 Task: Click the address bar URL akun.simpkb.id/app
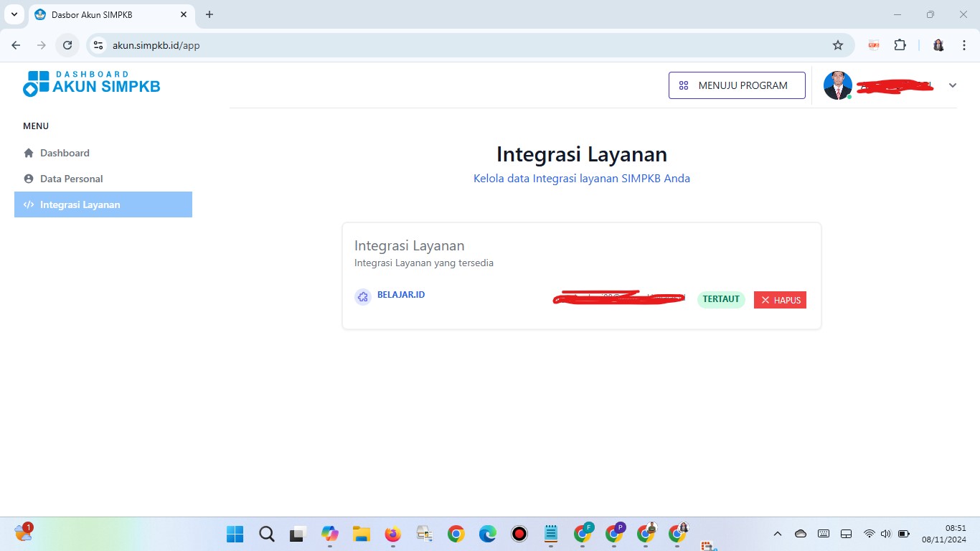[156, 45]
